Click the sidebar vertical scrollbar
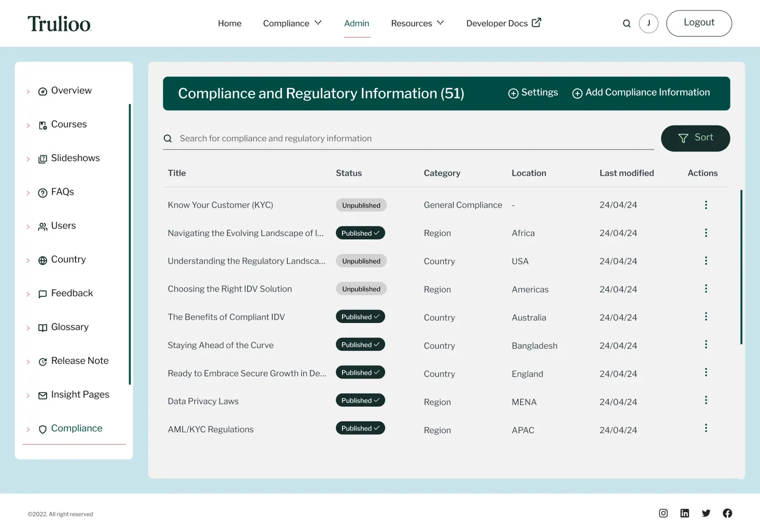The width and height of the screenshot is (760, 532). pyautogui.click(x=130, y=244)
